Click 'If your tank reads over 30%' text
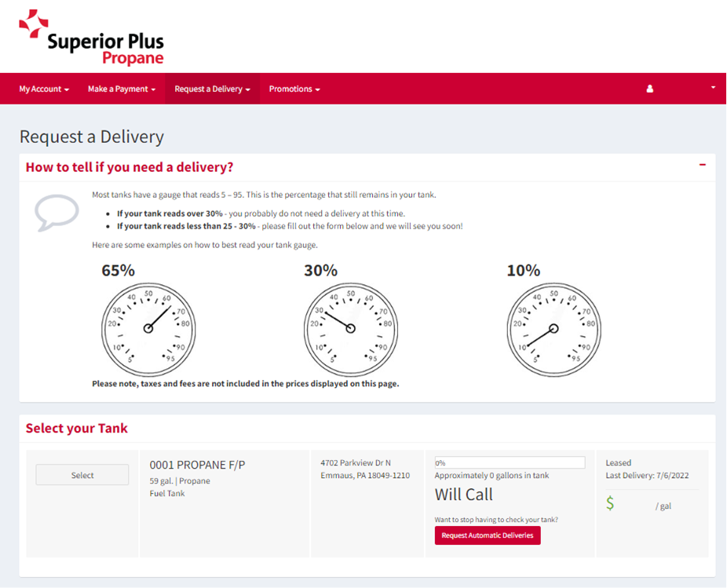 [x=170, y=214]
